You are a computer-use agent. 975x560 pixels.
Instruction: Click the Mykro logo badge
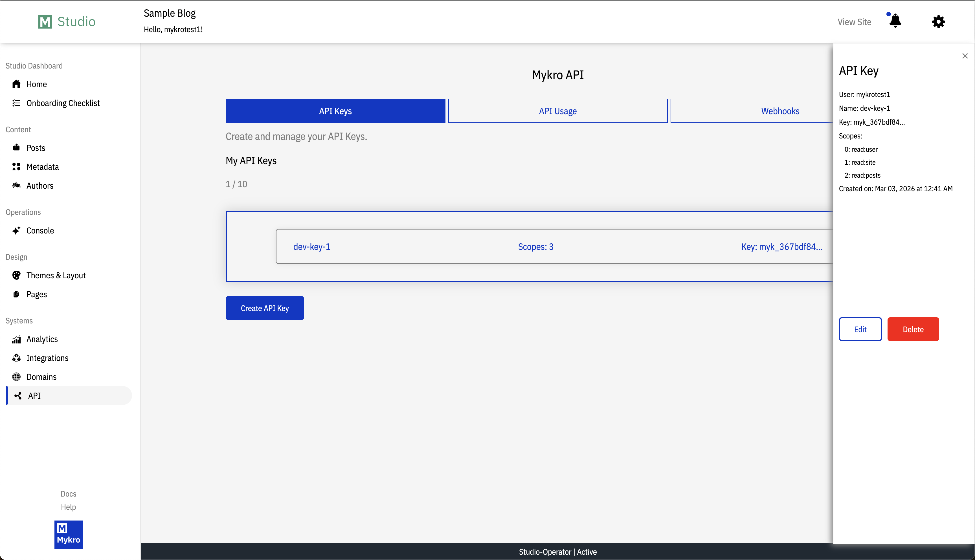tap(69, 534)
